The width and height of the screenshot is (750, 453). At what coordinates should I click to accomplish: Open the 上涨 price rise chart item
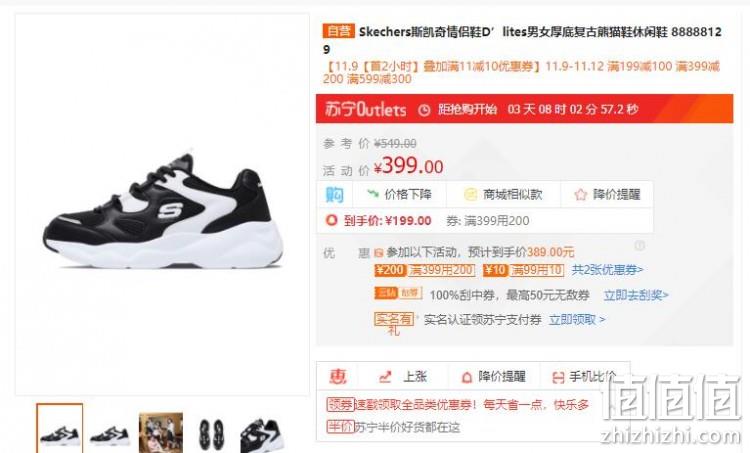point(403,376)
